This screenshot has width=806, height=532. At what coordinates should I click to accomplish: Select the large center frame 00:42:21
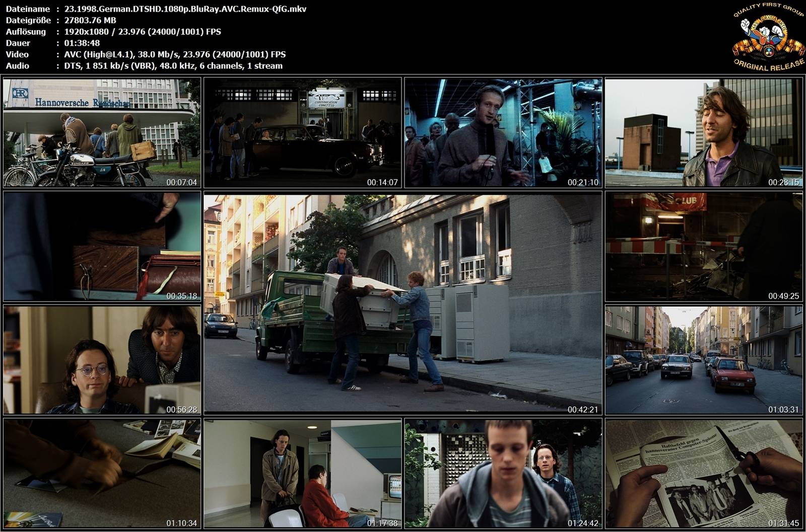pyautogui.click(x=403, y=303)
